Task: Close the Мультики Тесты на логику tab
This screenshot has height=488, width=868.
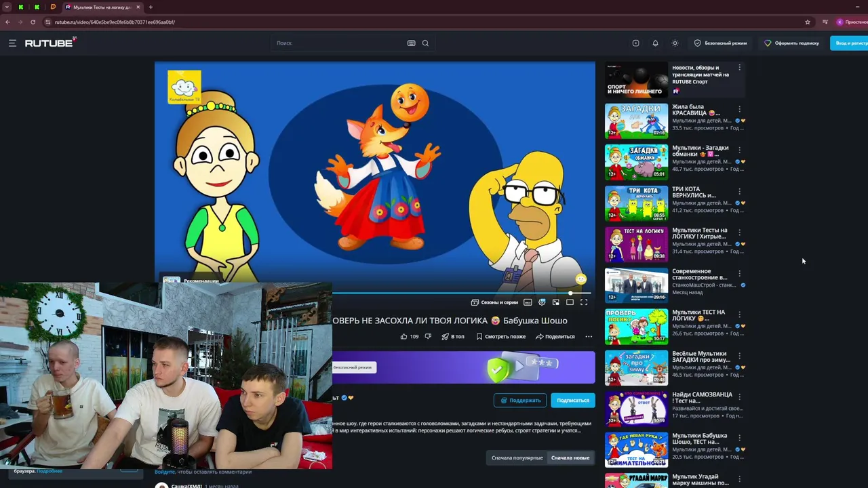Action: coord(138,7)
